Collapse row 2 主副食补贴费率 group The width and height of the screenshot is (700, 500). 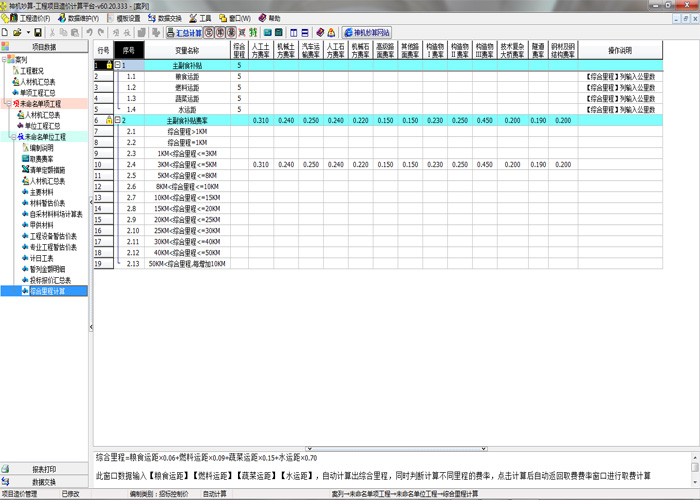(118, 120)
